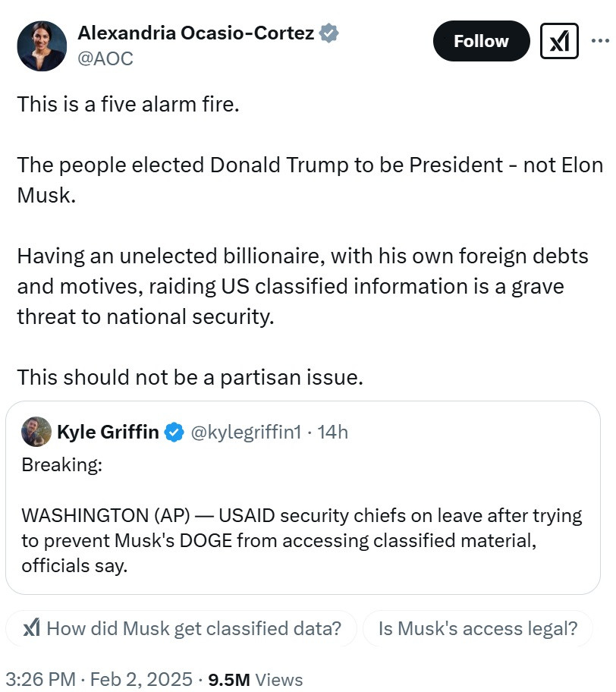Click the Alexandria Ocasio-Cortez display name
Image resolution: width=616 pixels, height=692 pixels.
196,33
